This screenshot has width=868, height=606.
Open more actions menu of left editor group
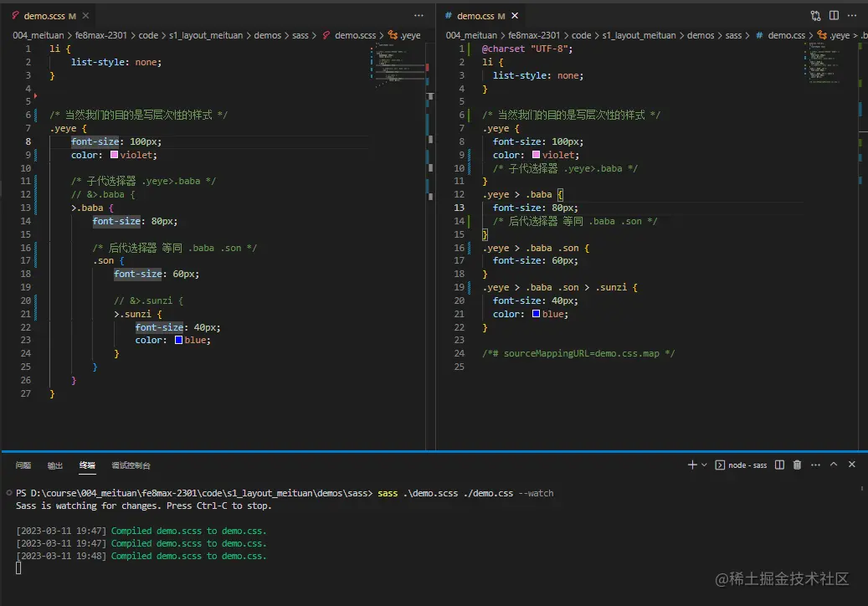coord(419,16)
